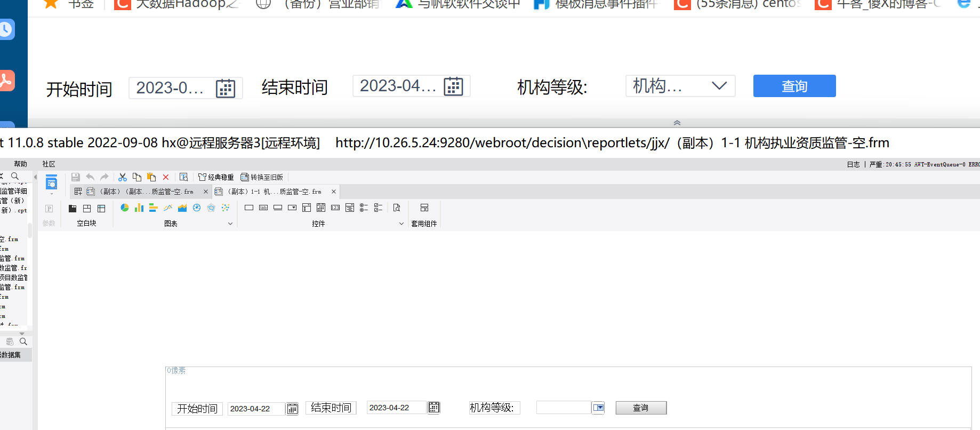Add a button widget

click(x=278, y=208)
